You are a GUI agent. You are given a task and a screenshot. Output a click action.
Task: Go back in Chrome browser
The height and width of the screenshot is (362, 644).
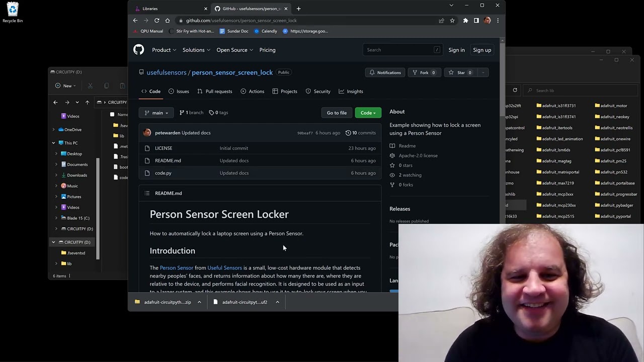[135, 21]
